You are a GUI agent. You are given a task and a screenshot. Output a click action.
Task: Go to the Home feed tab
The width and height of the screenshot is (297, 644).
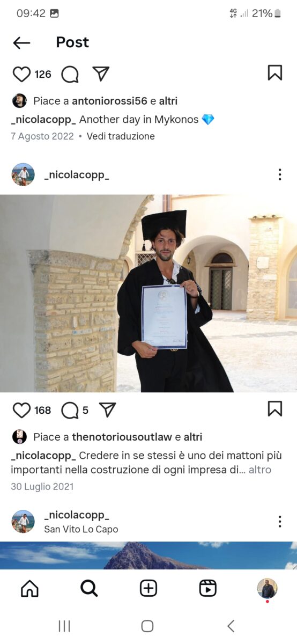click(29, 589)
